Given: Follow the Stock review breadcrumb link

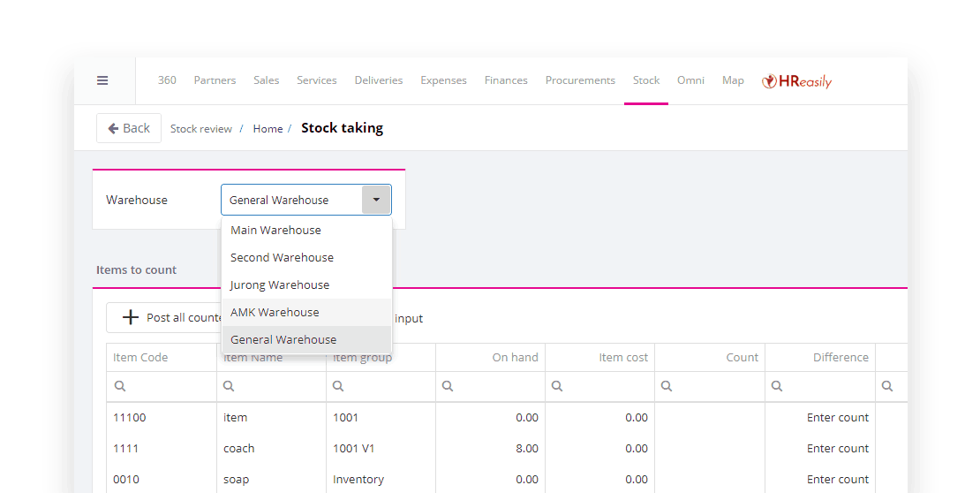Looking at the screenshot, I should tap(201, 129).
